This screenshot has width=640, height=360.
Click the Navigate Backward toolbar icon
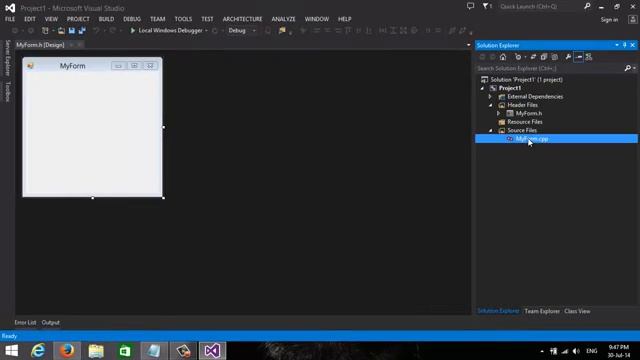pyautogui.click(x=15, y=31)
